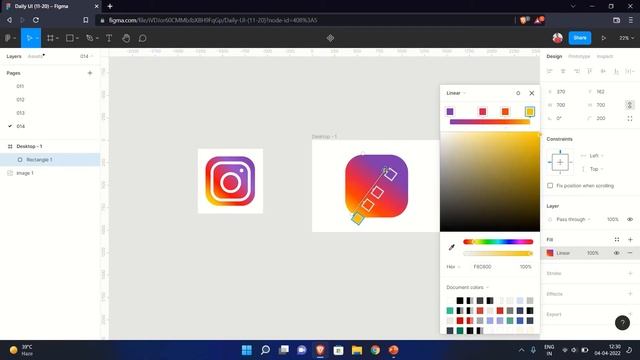
Task: Select the Move tool
Action: [x=29, y=38]
